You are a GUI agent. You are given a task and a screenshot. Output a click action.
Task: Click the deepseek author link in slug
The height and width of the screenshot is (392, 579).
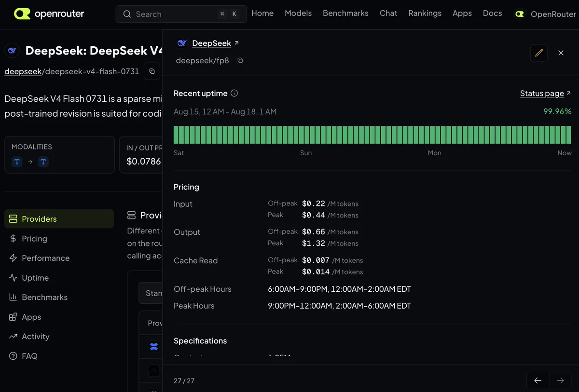(23, 71)
